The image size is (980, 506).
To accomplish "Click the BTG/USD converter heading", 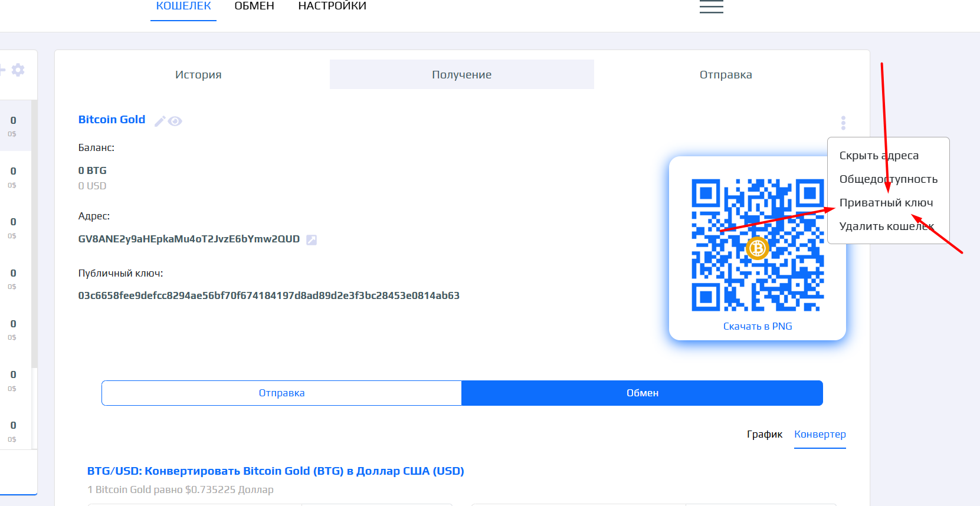I will pos(276,471).
